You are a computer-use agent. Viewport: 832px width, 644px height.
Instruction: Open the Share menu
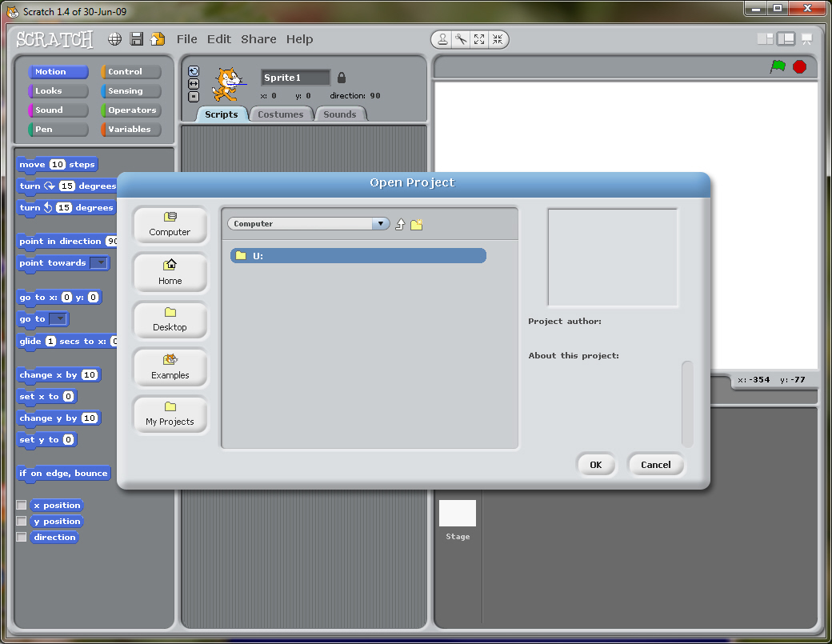tap(258, 39)
